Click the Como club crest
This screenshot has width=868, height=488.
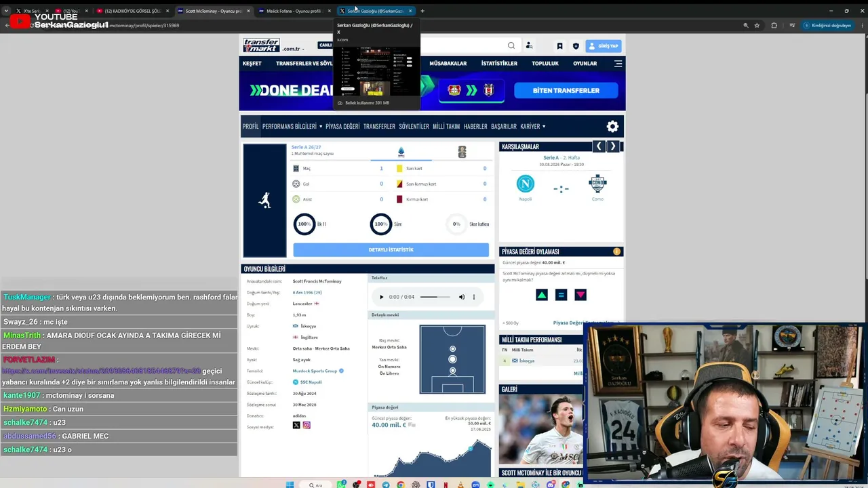pyautogui.click(x=597, y=184)
